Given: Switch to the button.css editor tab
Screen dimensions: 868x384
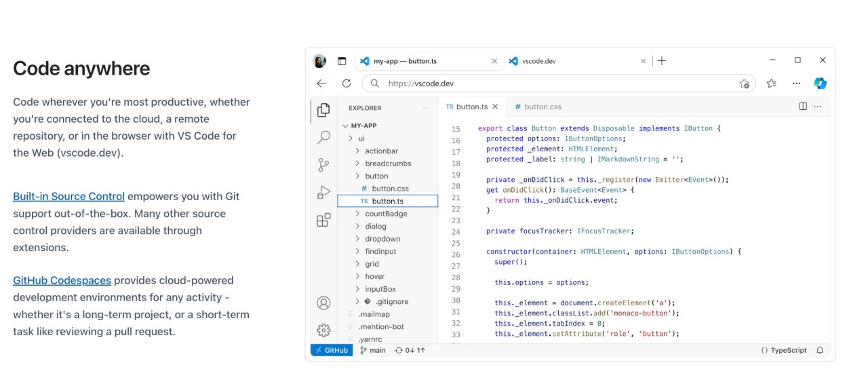Looking at the screenshot, I should tap(538, 107).
